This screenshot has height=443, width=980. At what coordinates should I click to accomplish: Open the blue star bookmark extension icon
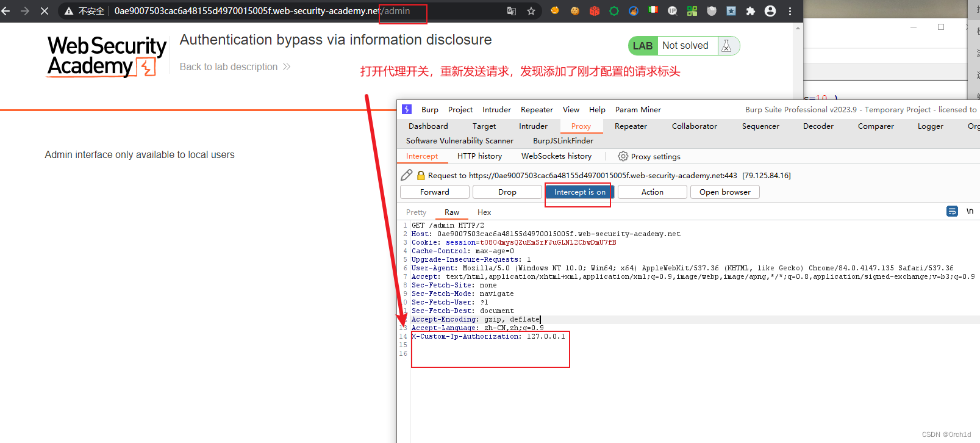[x=731, y=11]
